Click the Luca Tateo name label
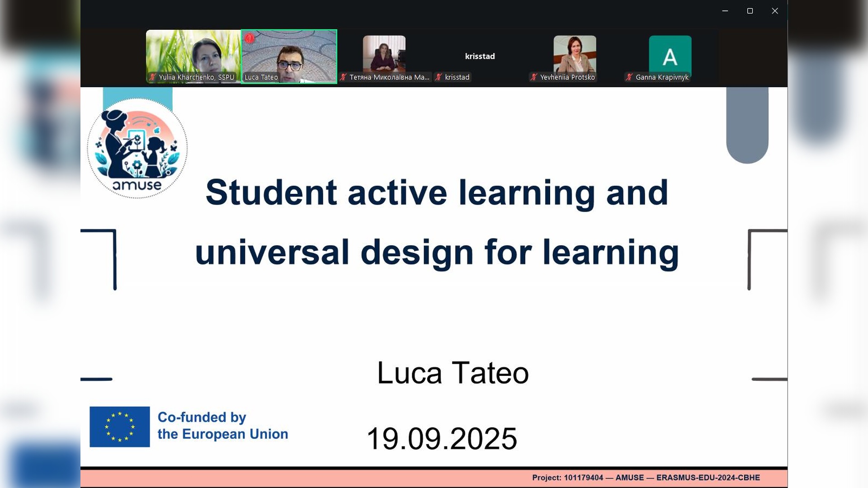The width and height of the screenshot is (868, 488). click(x=261, y=77)
